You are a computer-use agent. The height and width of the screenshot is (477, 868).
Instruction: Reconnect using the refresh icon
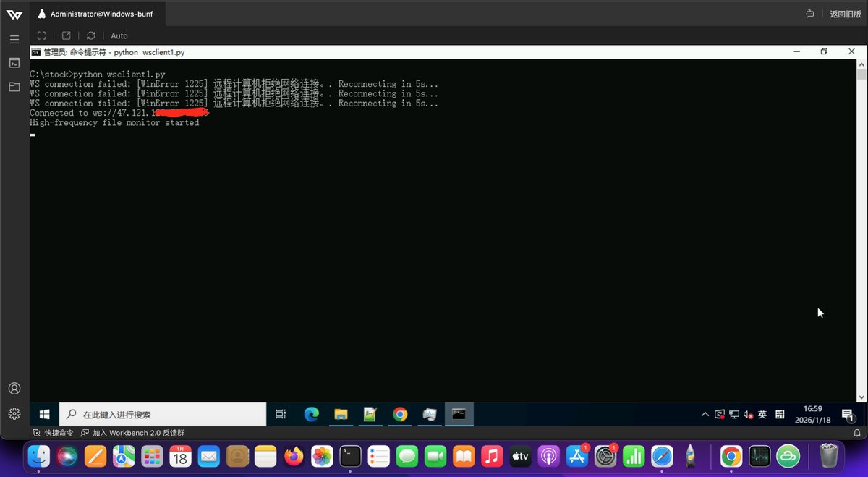(x=91, y=35)
